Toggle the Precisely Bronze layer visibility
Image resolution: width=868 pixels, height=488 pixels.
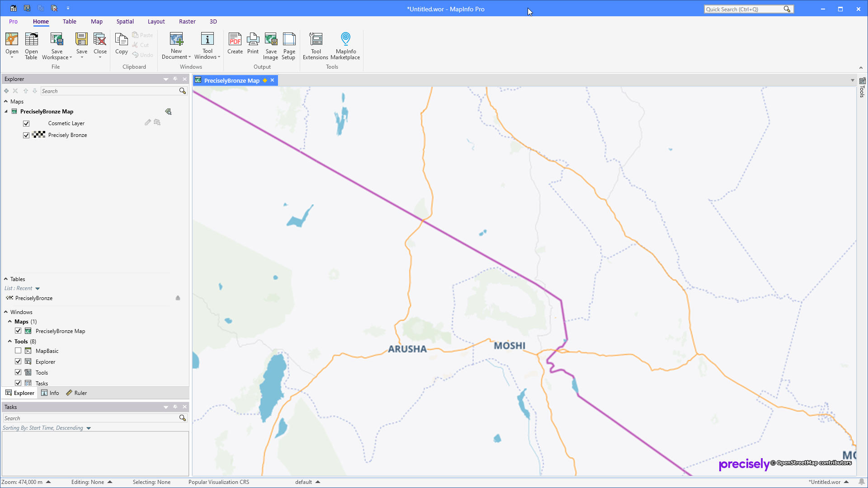(x=26, y=135)
